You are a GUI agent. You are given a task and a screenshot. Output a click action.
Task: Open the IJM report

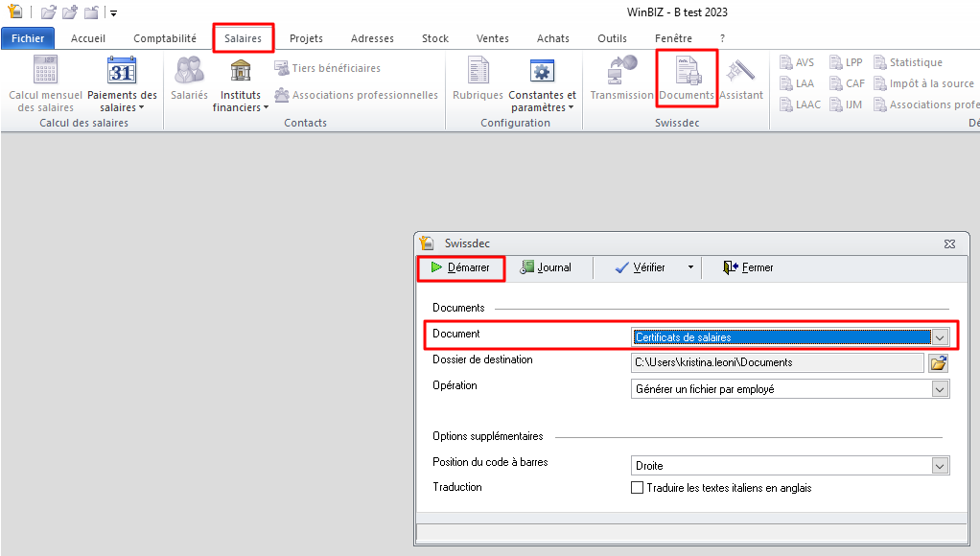click(x=846, y=104)
